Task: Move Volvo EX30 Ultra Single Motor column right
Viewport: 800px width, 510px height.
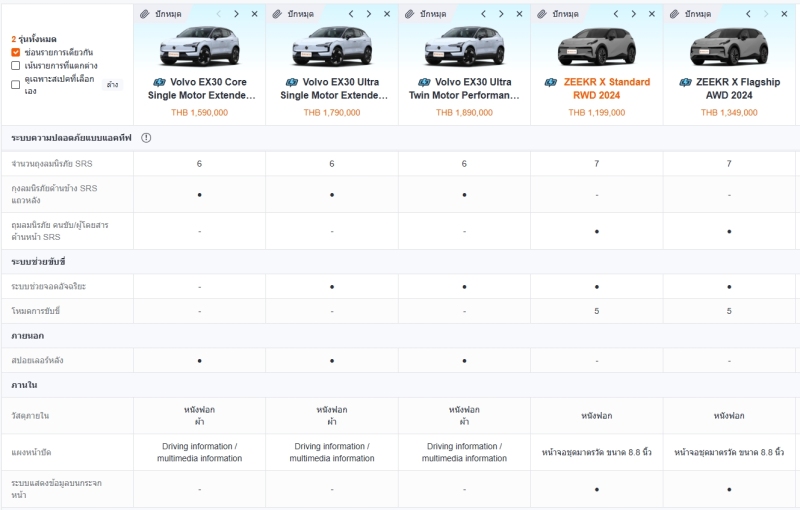Action: click(369, 14)
